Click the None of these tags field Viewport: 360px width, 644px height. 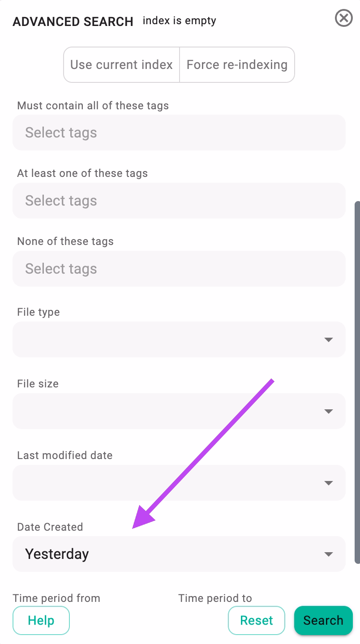[x=179, y=269]
